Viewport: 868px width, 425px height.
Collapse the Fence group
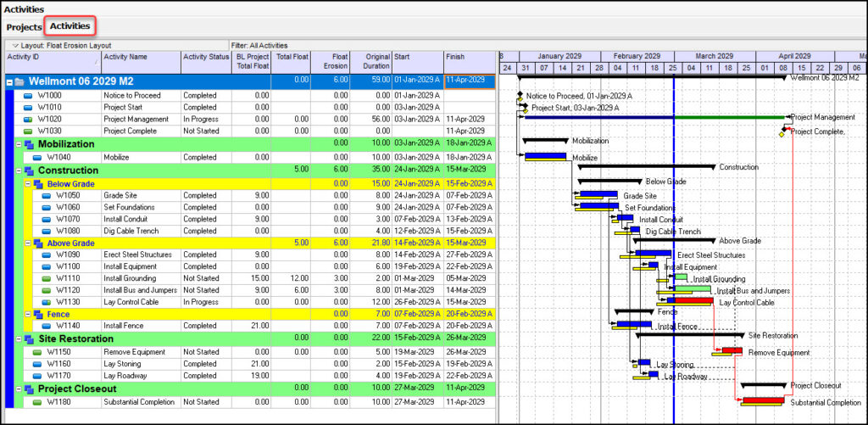(x=26, y=314)
